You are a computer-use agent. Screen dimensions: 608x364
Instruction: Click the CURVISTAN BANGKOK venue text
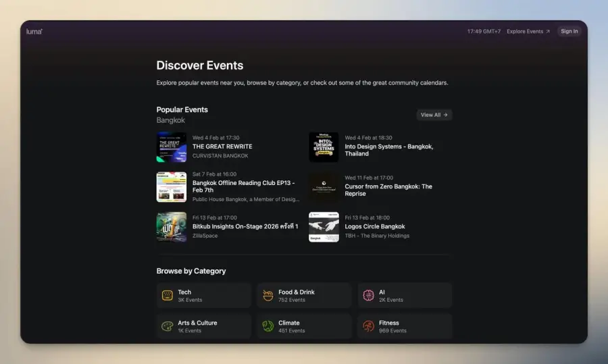[220, 156]
